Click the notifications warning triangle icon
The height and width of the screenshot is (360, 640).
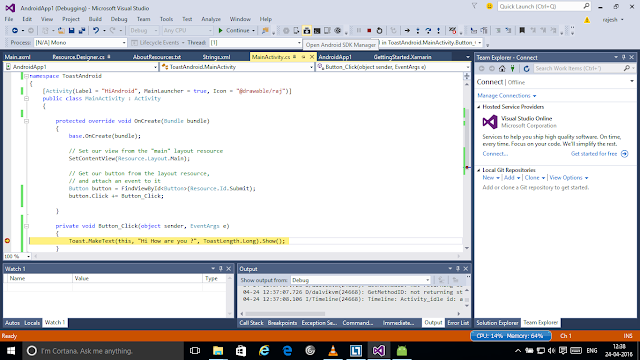coord(587,20)
